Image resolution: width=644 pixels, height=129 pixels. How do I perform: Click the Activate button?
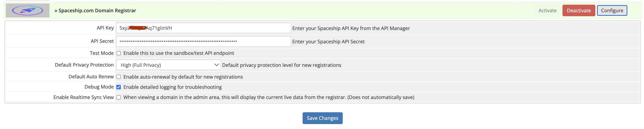(x=547, y=10)
